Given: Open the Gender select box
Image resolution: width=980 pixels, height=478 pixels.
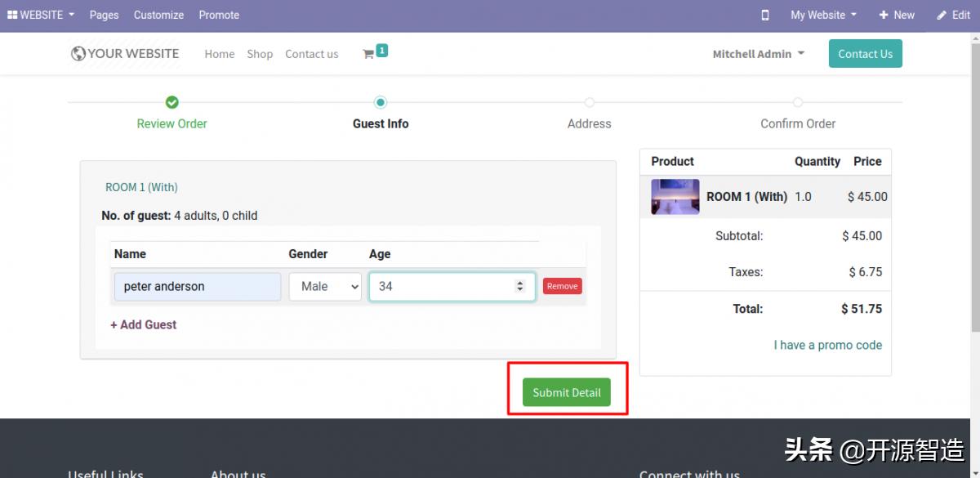Looking at the screenshot, I should coord(325,287).
